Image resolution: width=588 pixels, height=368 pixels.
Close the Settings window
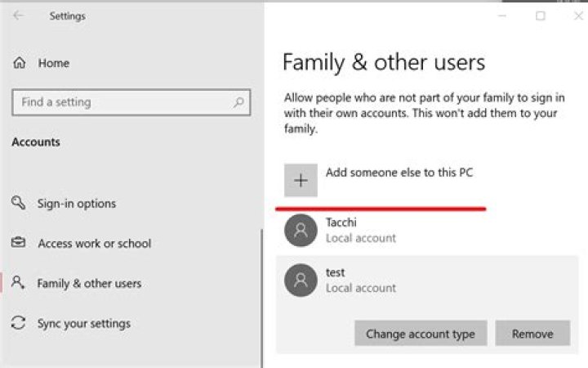[579, 16]
